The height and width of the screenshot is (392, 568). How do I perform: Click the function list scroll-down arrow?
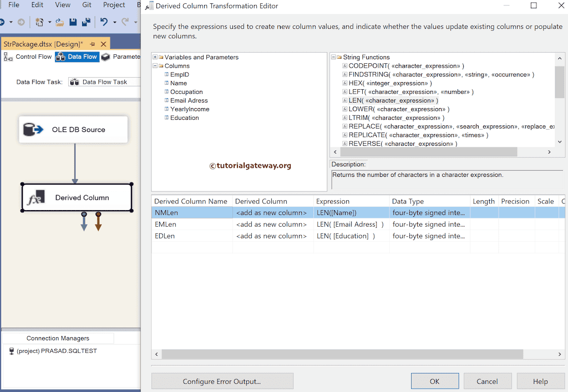coord(559,142)
